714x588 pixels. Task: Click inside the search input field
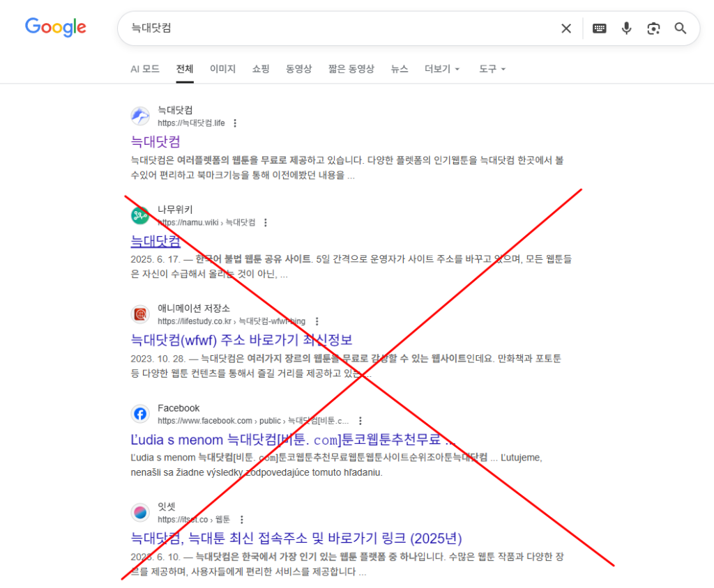[x=314, y=29]
